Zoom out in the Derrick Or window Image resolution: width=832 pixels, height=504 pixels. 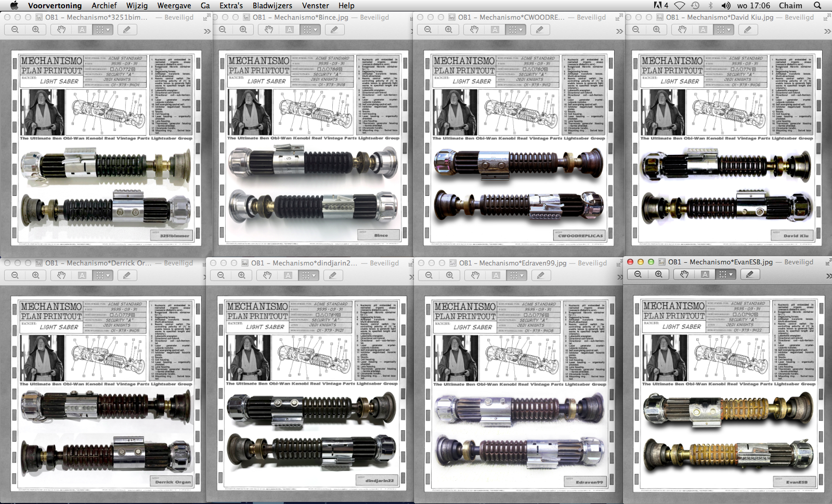pos(15,275)
